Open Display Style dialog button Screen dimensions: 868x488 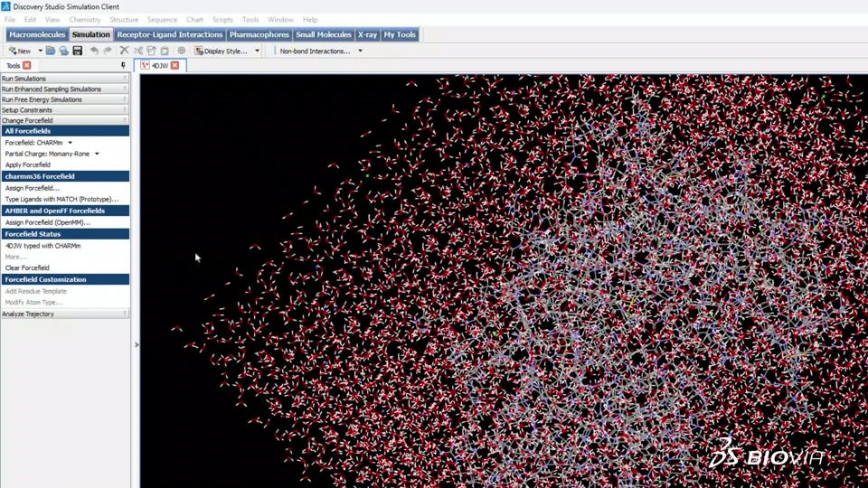(221, 51)
